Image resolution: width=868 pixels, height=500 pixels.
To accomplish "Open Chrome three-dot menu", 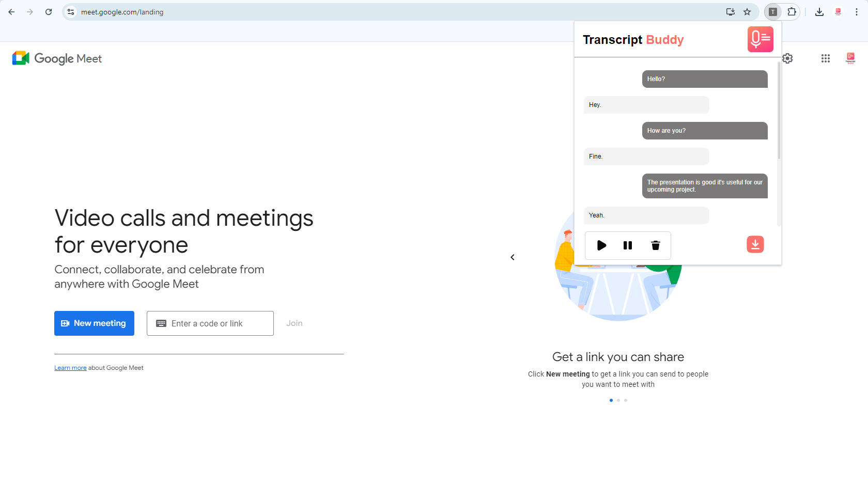I will coord(857,12).
